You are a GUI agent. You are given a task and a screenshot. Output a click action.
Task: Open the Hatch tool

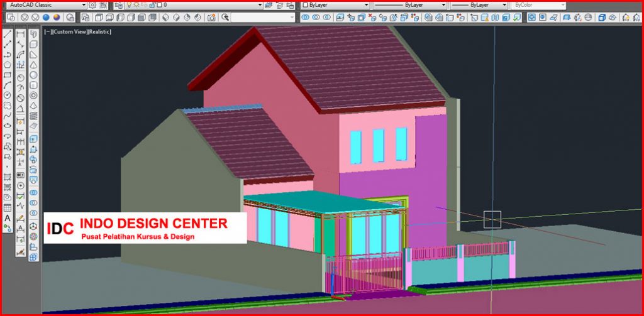(x=8, y=177)
